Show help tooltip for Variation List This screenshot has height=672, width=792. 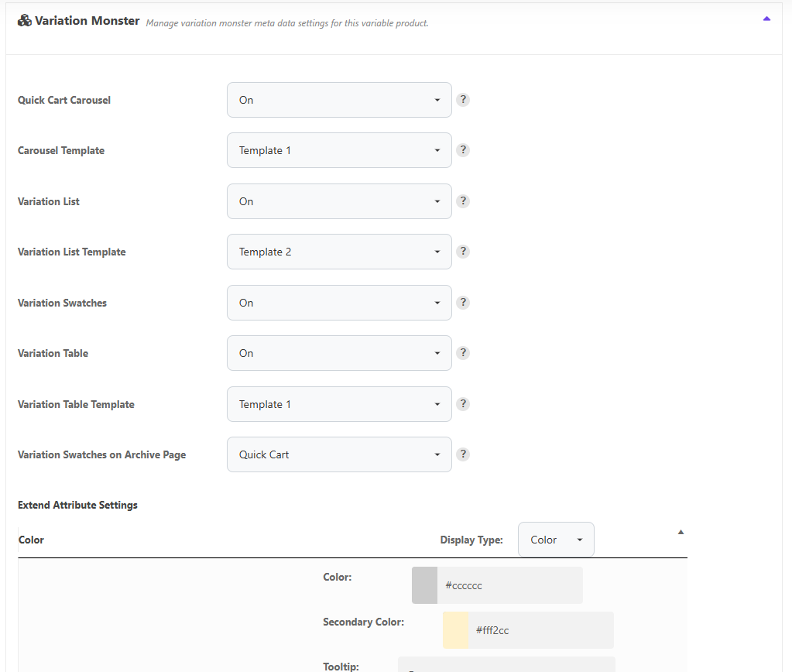point(463,201)
